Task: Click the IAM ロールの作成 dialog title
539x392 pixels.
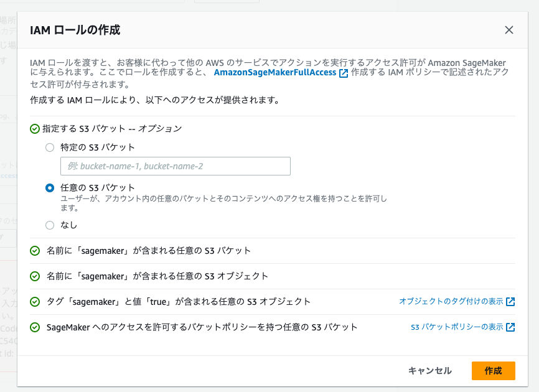Action: pos(75,30)
